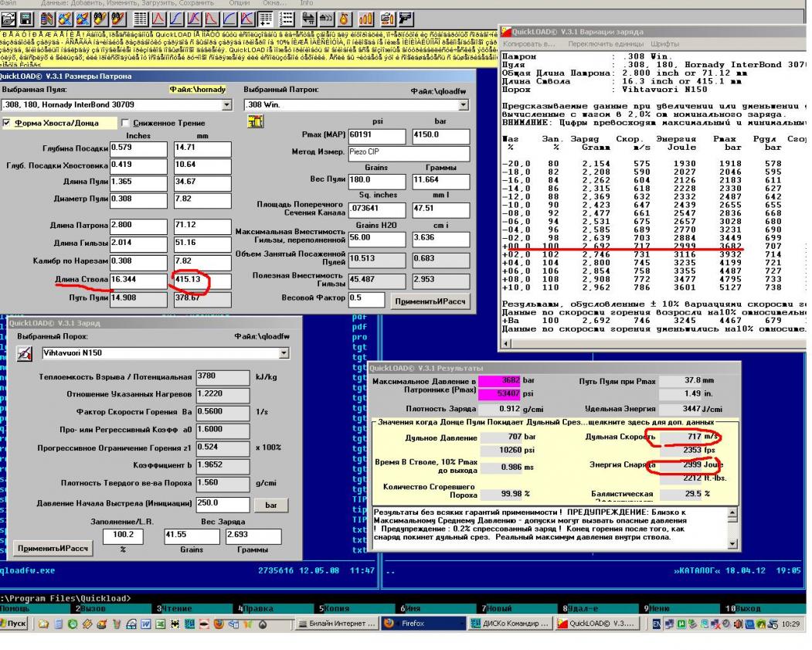Click the pistol icon in toolbar
812x650 pixels.
[x=405, y=16]
